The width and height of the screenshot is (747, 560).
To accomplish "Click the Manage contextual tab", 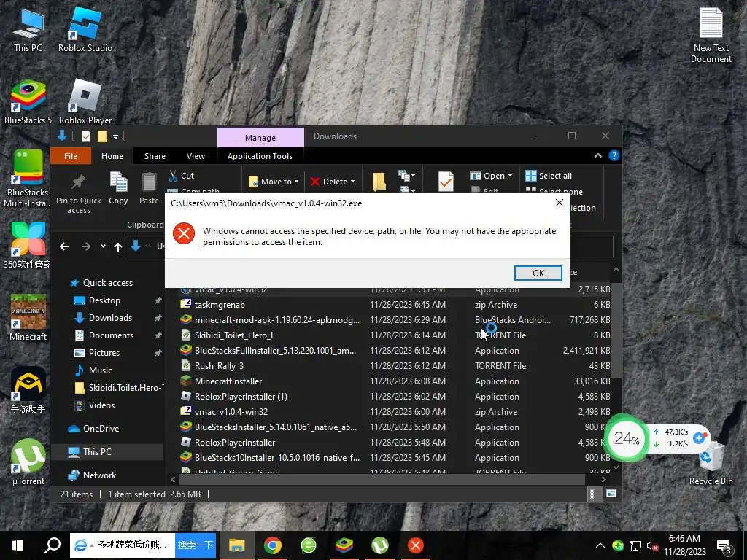I will 260,138.
